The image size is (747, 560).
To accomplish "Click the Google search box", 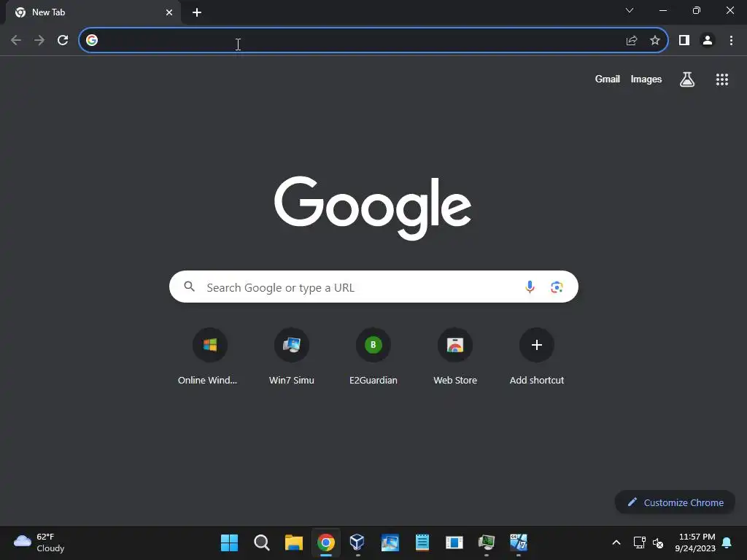I will pyautogui.click(x=373, y=287).
